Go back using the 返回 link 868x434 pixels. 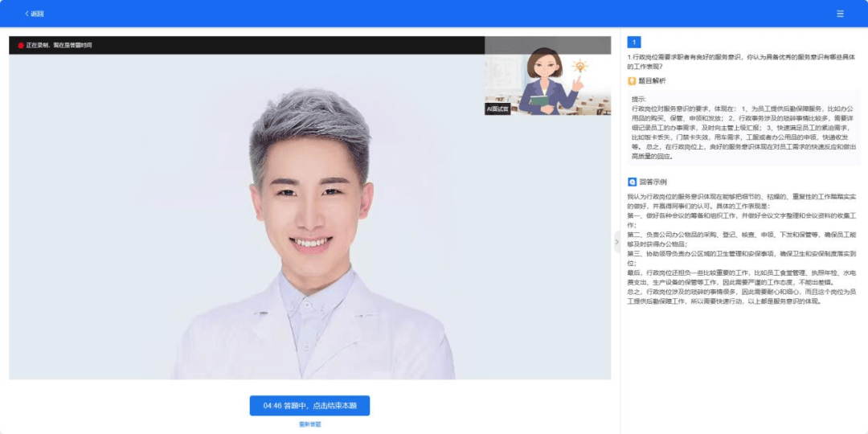pyautogui.click(x=35, y=14)
